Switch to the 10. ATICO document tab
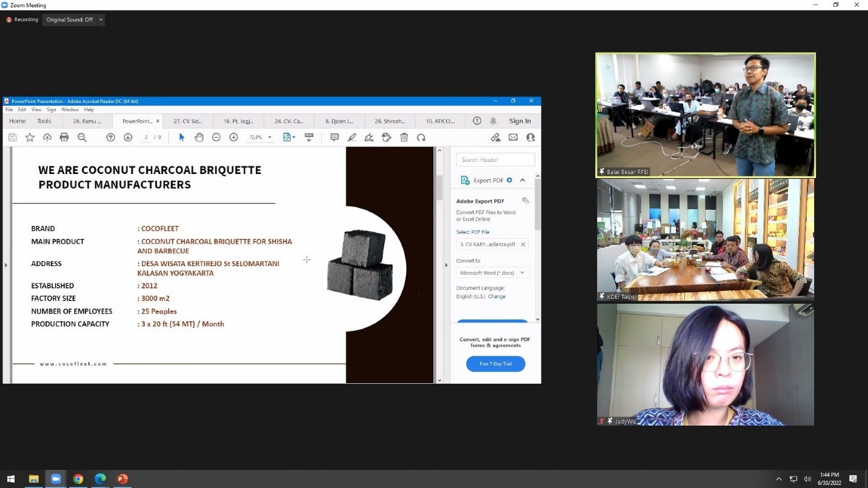The height and width of the screenshot is (488, 868). click(440, 121)
